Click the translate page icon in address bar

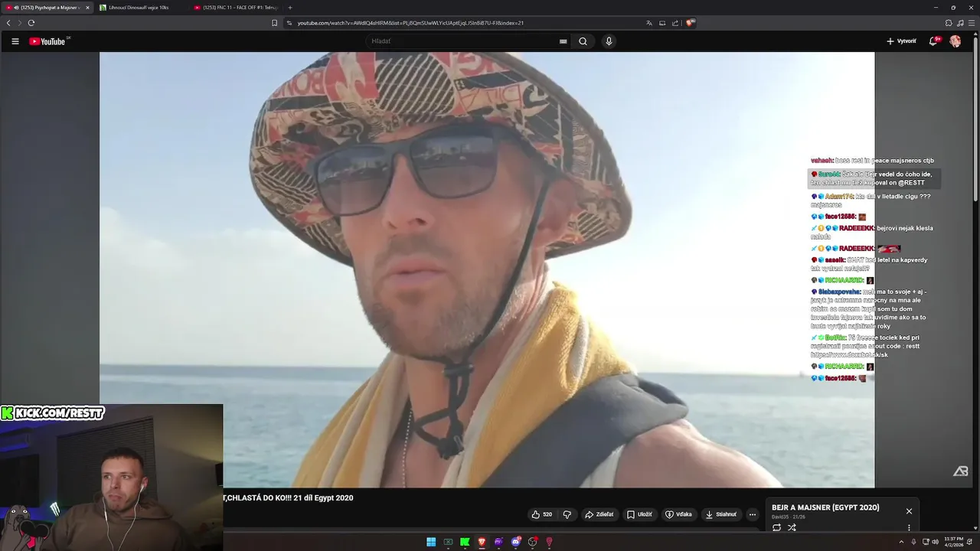coord(649,23)
